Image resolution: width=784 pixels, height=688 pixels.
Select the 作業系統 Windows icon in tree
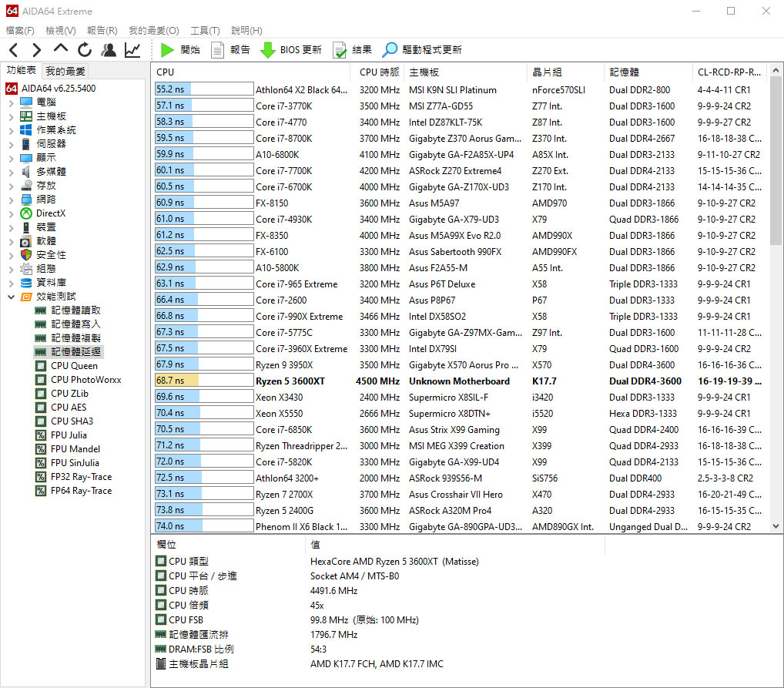click(26, 130)
